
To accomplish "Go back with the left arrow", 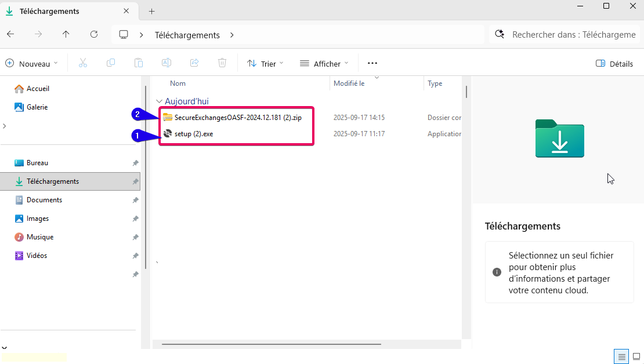I will [x=10, y=34].
